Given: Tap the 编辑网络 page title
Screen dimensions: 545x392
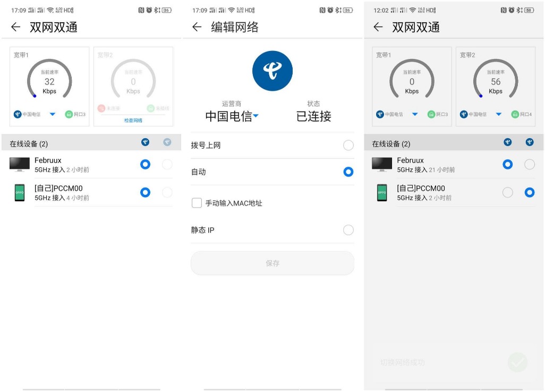Looking at the screenshot, I should 235,27.
